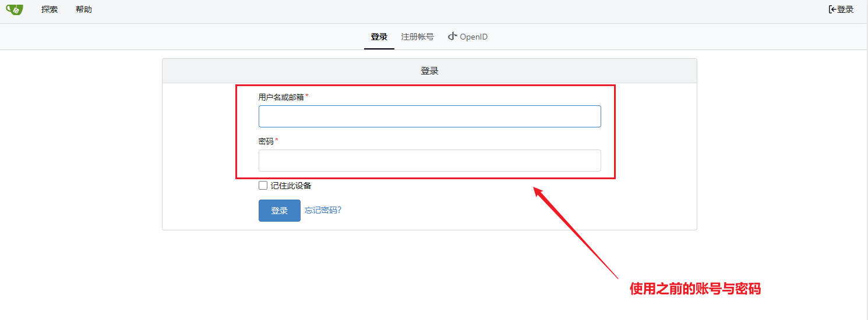Click the Gitea teacup logo
The height and width of the screenshot is (320, 868).
[x=15, y=9]
